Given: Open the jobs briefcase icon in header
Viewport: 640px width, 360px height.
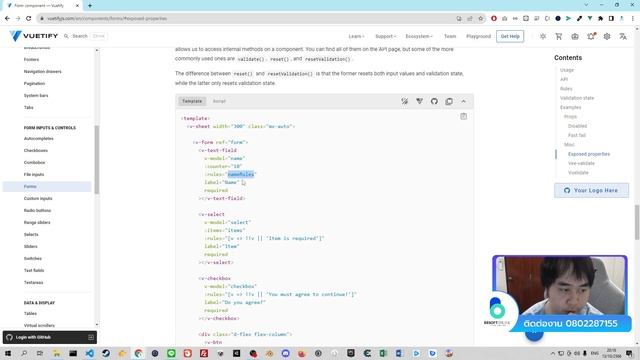Looking at the screenshot, I should (575, 36).
